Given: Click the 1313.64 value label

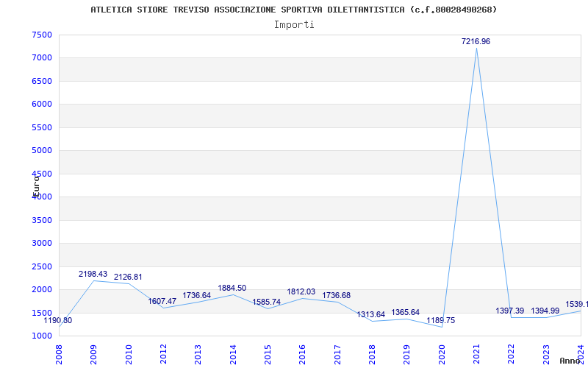Looking at the screenshot, I should [370, 314].
